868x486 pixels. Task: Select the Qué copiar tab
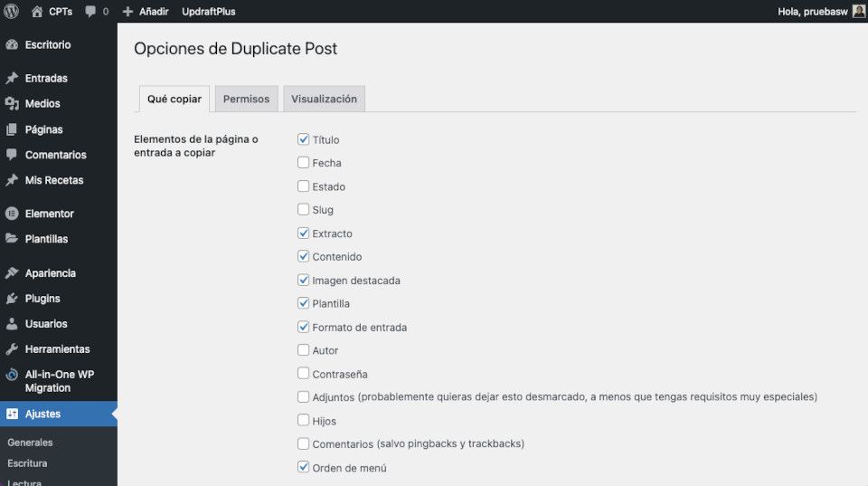coord(175,99)
